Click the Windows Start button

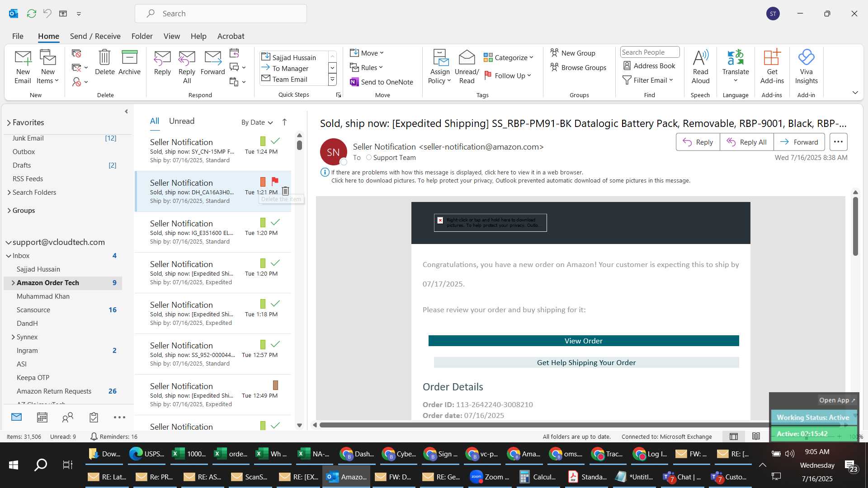(14, 465)
